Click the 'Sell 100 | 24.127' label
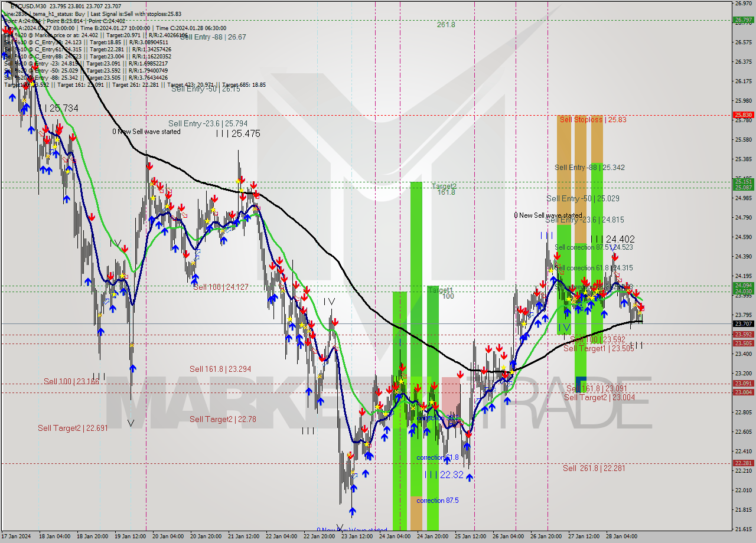This screenshot has width=756, height=543. click(x=221, y=287)
